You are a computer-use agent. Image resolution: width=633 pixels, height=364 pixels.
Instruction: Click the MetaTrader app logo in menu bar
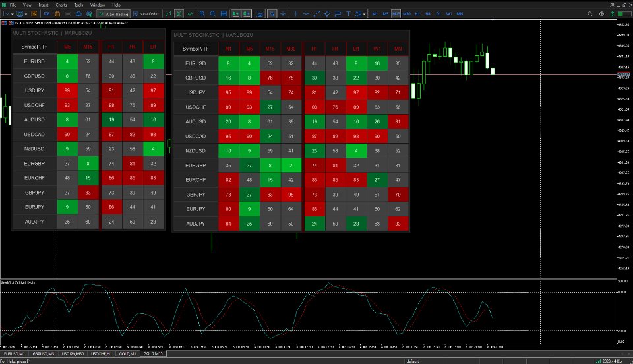(x=4, y=5)
